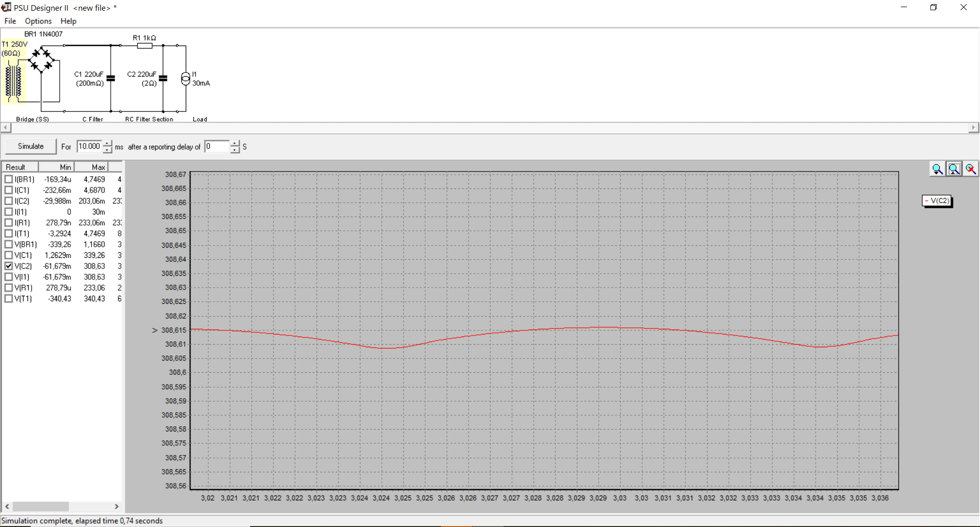Enable the V(T1) trace checkbox

click(x=9, y=298)
